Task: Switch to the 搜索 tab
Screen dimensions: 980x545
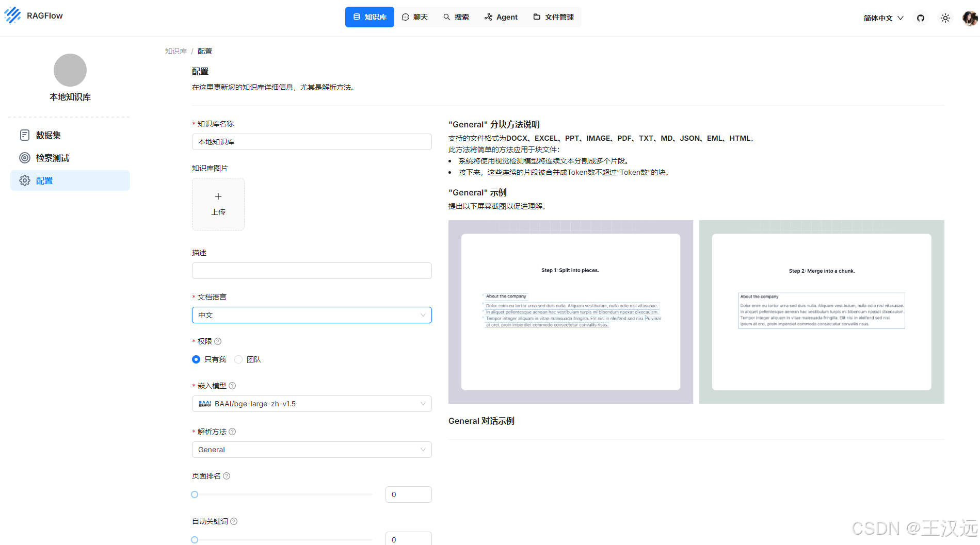Action: tap(456, 17)
